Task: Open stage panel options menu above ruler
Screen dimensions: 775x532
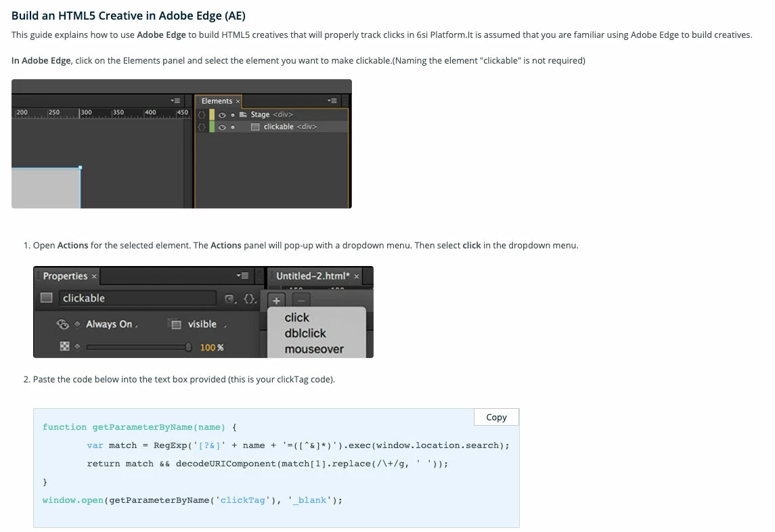Action: coord(175,101)
